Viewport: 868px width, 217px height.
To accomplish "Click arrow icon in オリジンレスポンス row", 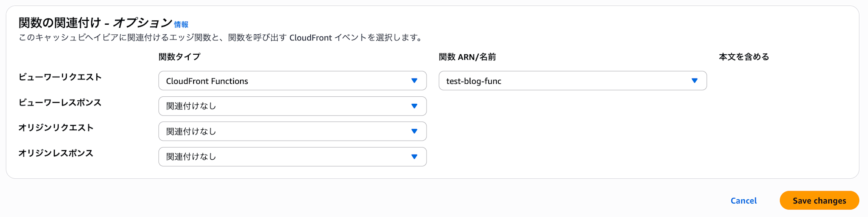I will [x=414, y=157].
